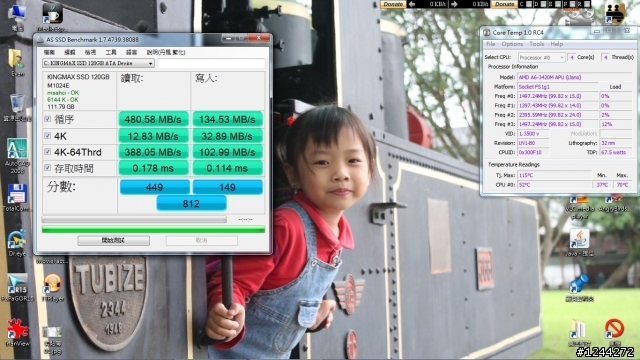Click the AMD A6-3420M APU model field
640x360 pixels.
pyautogui.click(x=575, y=77)
